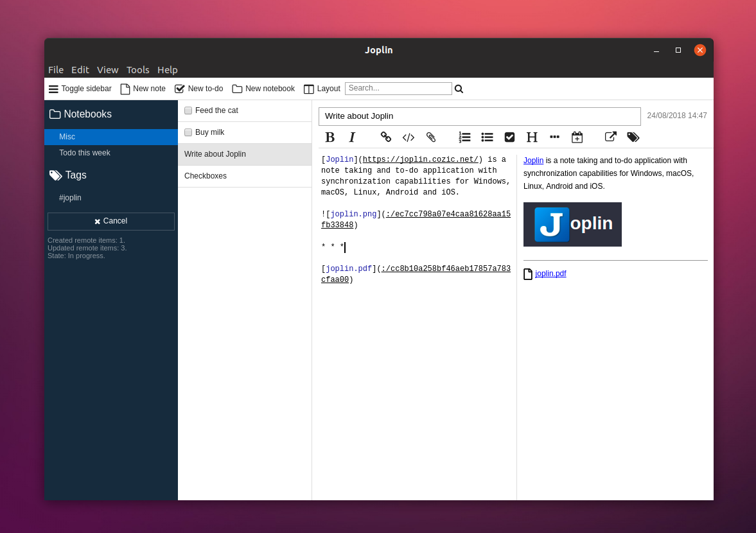Apply bold formatting to the note
Screen dimensions: 756x533
point(330,137)
